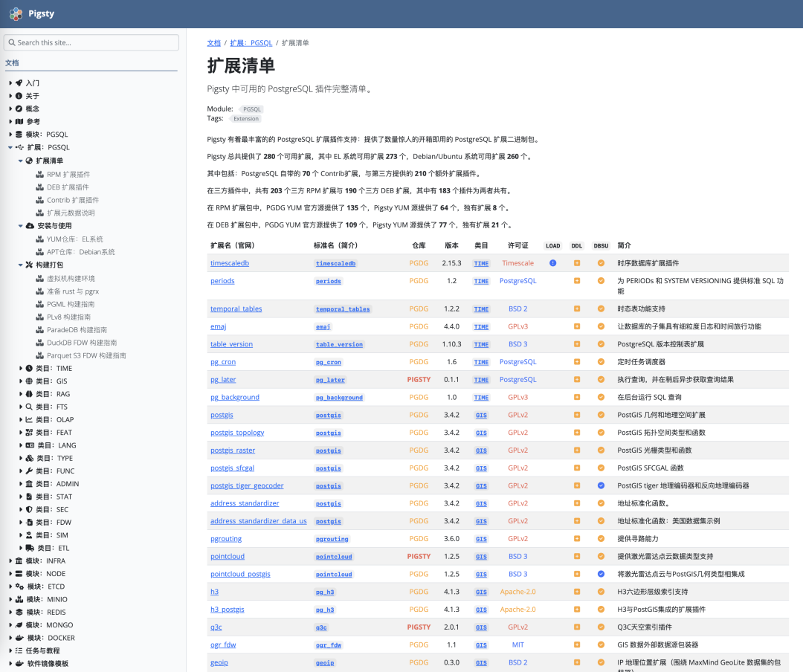Open Contrib 扩展插件 in sidebar
Viewport: 803px width, 672px height.
click(x=73, y=200)
